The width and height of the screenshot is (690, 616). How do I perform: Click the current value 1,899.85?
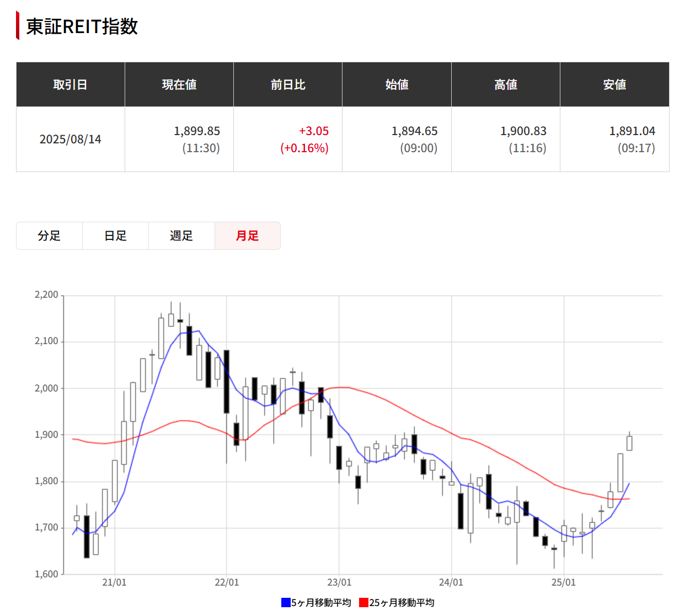196,131
